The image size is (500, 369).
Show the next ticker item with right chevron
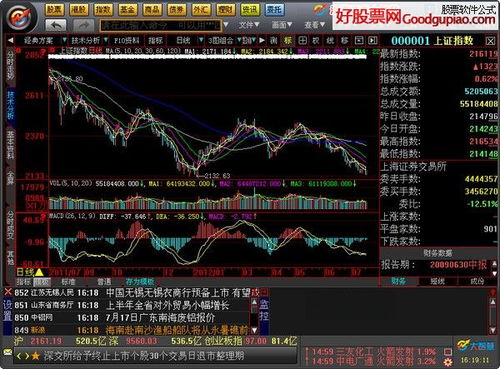27,356
